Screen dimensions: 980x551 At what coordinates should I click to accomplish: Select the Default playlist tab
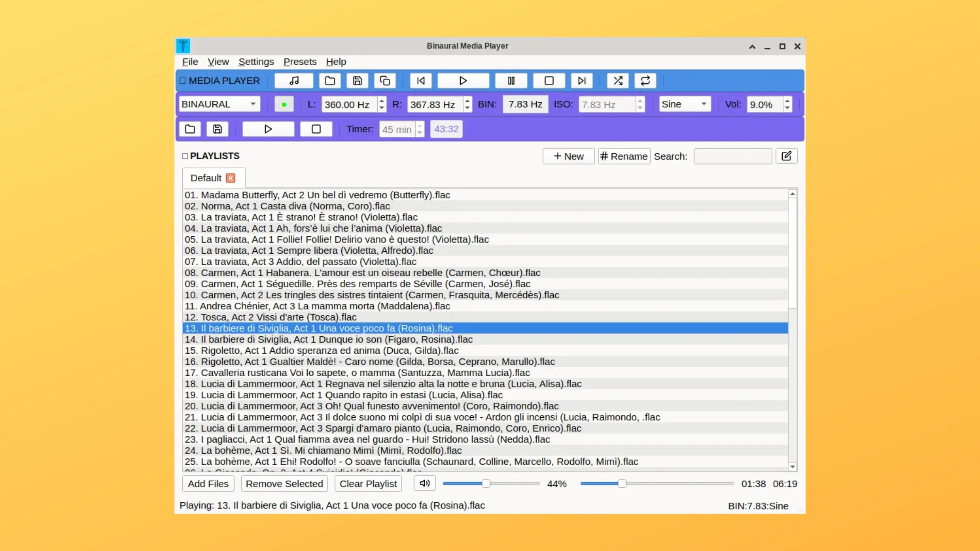click(206, 177)
